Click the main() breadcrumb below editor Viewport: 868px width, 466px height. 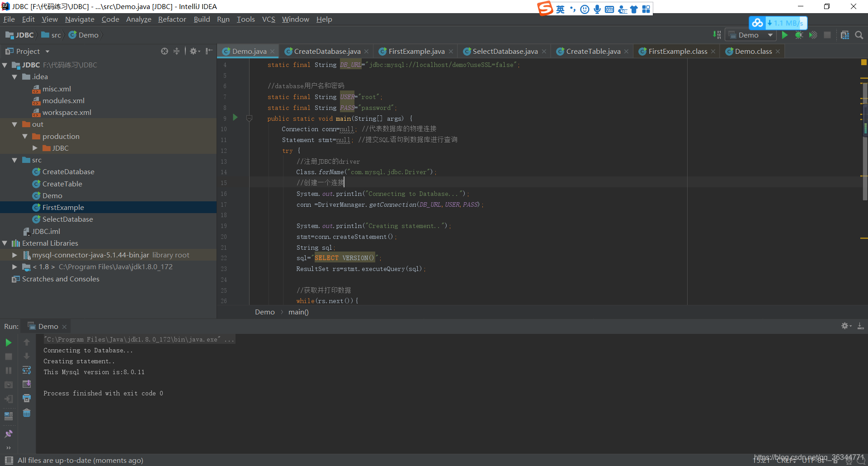click(298, 312)
